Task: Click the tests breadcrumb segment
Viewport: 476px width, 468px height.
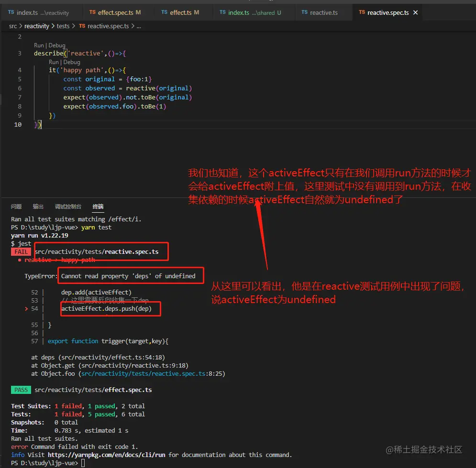Action: click(x=63, y=26)
